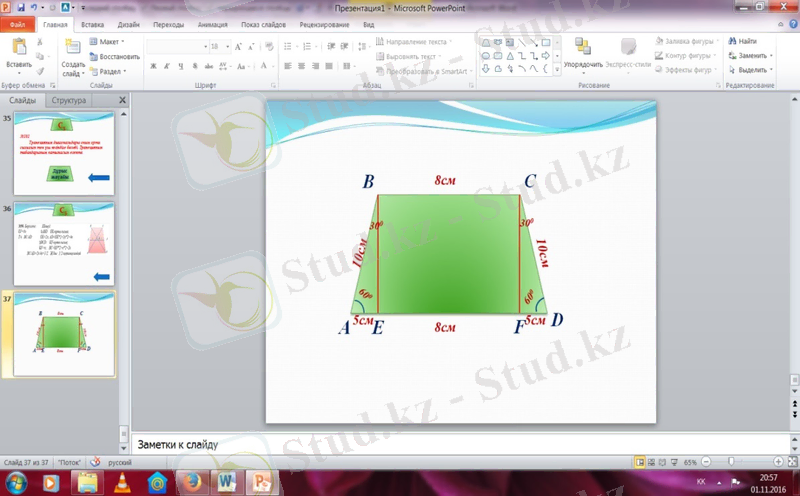Select slide 36 thumbnail
This screenshot has width=800, height=496.
point(66,244)
